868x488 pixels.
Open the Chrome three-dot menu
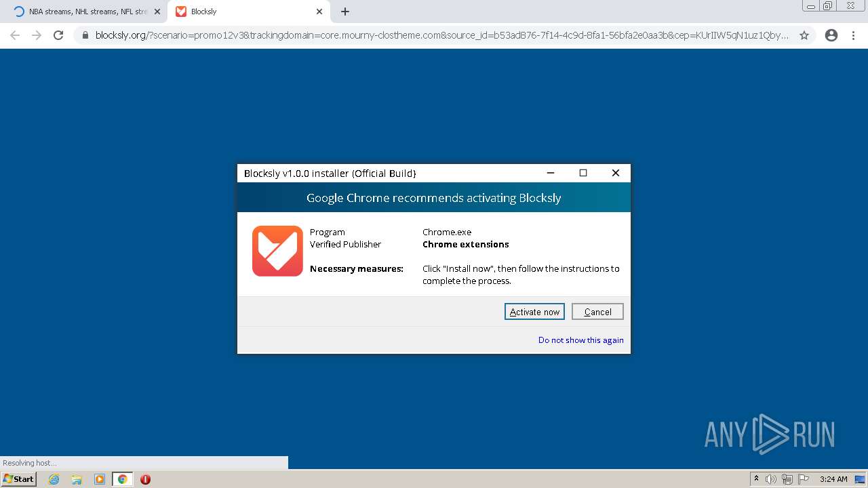(853, 35)
